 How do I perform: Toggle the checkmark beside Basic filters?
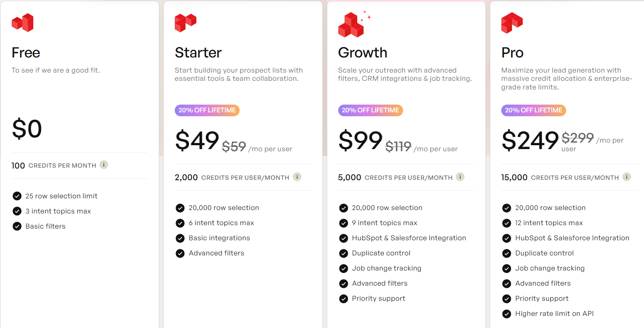[x=17, y=226]
